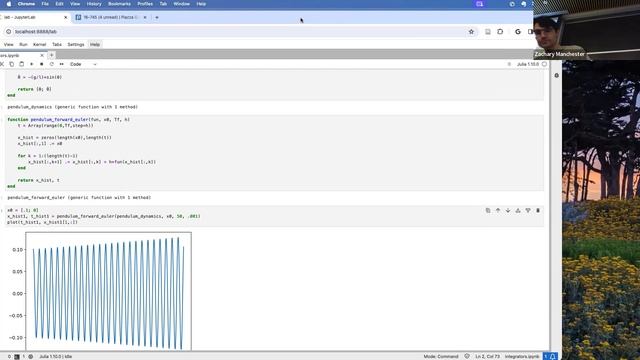The width and height of the screenshot is (640, 360).
Task: Restart kernel and run all cells icon
Action: coord(62,64)
